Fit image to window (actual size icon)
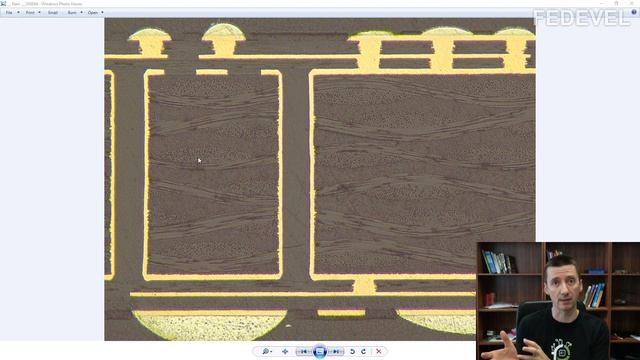This screenshot has width=640, height=360. (285, 351)
